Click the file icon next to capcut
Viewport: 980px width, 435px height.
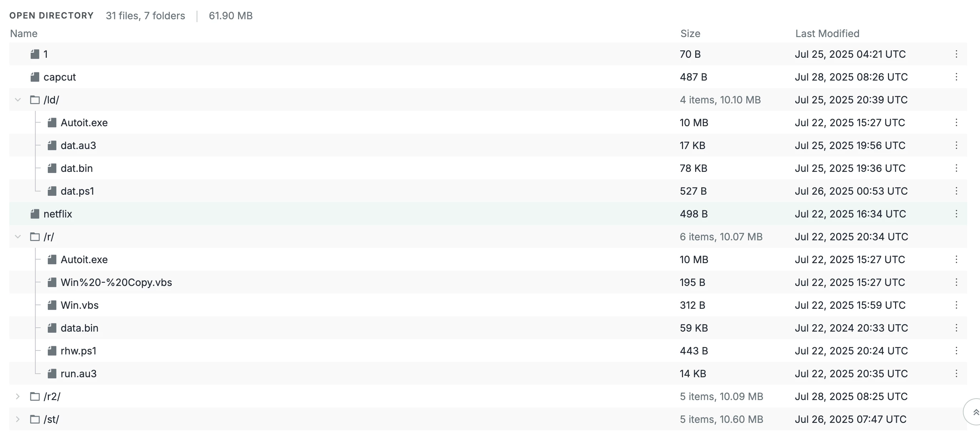[x=35, y=77]
